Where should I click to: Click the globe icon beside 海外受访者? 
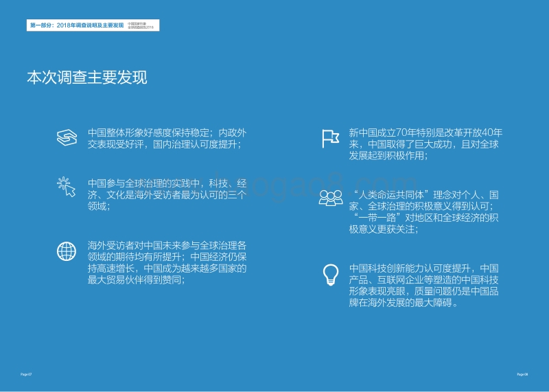[67, 251]
